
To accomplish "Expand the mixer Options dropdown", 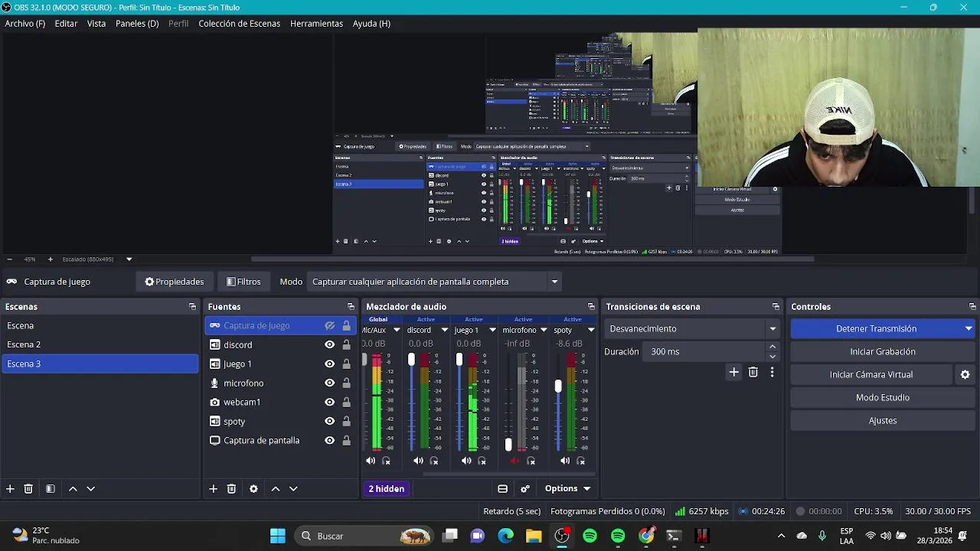I will (567, 488).
